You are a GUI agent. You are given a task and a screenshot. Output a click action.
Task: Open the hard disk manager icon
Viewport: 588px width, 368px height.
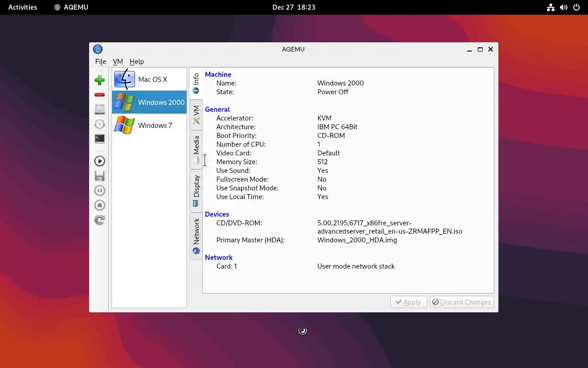pos(99,109)
